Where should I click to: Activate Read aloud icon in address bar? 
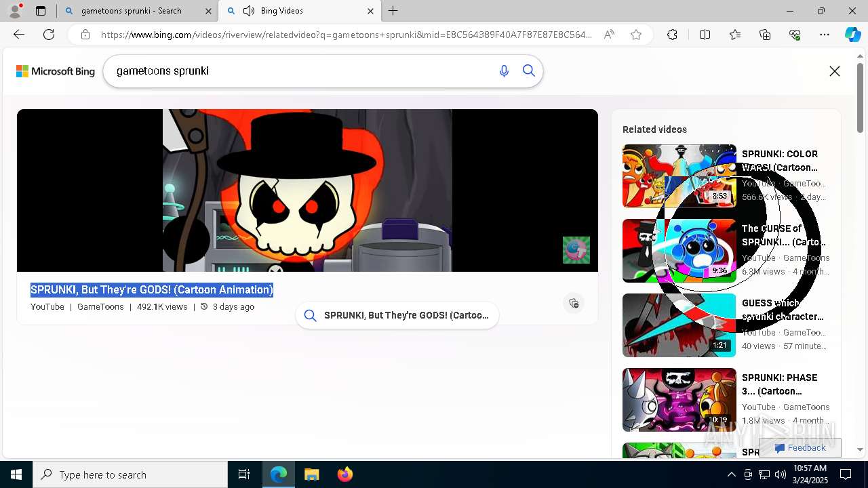click(609, 35)
